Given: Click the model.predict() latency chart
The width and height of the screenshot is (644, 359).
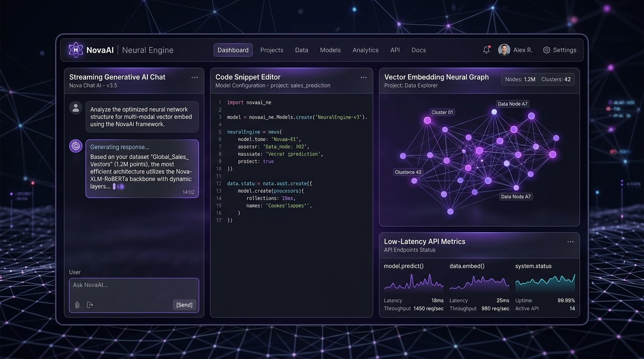Looking at the screenshot, I should pyautogui.click(x=414, y=283).
